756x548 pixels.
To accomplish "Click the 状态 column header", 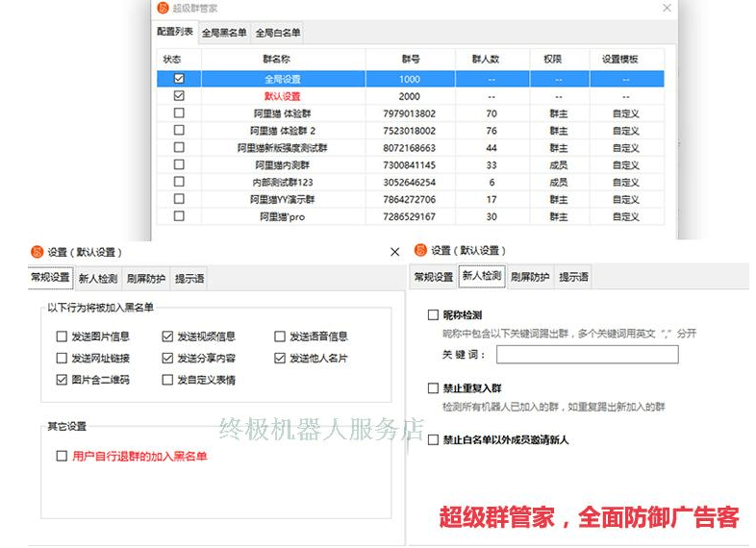I will [x=179, y=60].
